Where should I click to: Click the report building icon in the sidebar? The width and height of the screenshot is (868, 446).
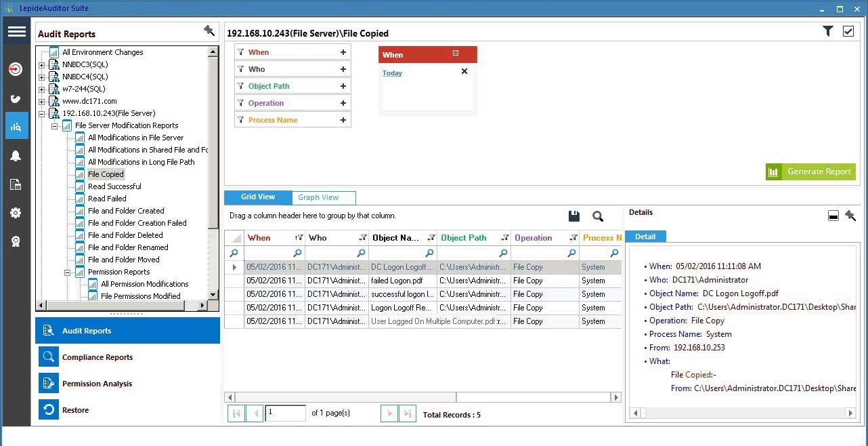(x=17, y=184)
